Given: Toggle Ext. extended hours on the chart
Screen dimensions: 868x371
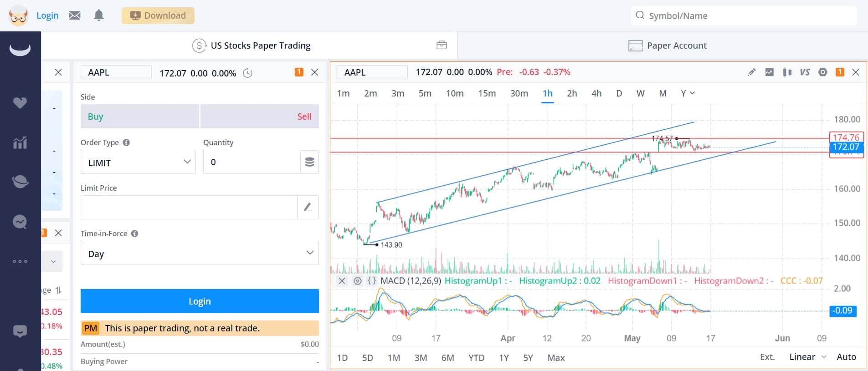Looking at the screenshot, I should [x=767, y=357].
